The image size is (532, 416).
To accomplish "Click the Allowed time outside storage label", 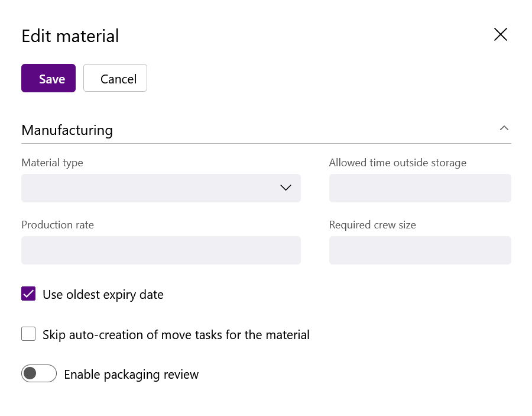I will (x=398, y=163).
